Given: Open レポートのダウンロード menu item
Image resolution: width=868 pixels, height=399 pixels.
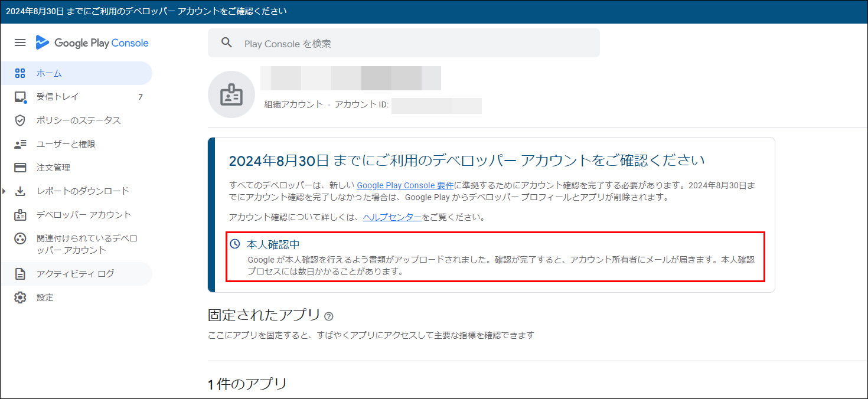Looking at the screenshot, I should tap(83, 191).
